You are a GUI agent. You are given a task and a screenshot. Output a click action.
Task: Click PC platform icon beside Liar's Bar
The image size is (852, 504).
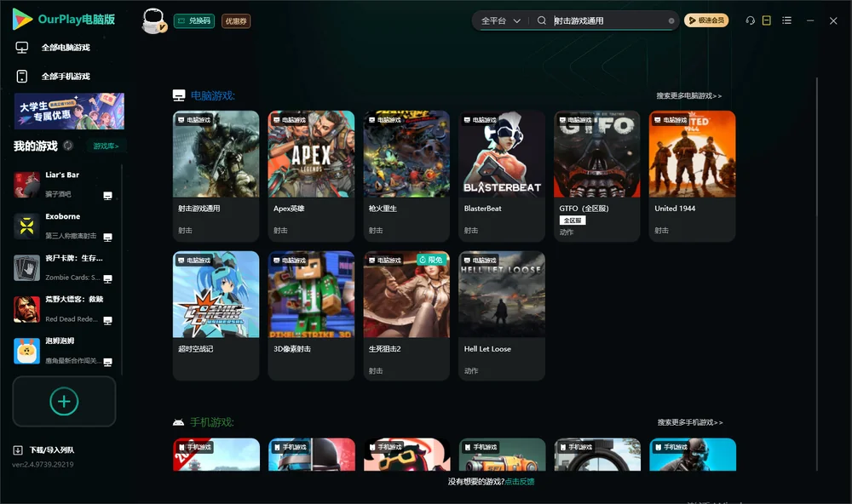[x=107, y=196]
